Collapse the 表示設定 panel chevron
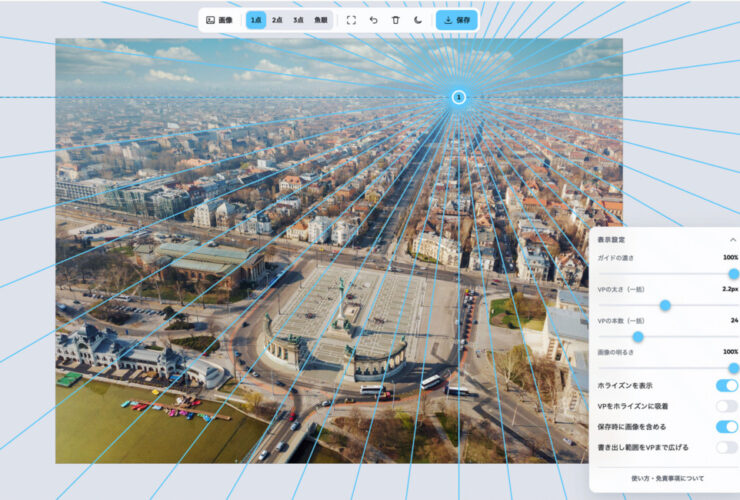Viewport: 740px width, 500px height. pyautogui.click(x=732, y=240)
